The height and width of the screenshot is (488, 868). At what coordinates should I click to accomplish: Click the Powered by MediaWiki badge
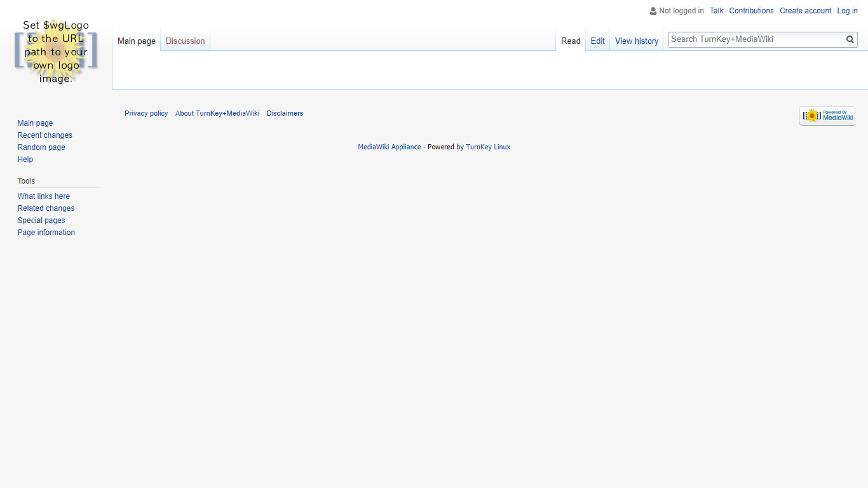tap(827, 116)
